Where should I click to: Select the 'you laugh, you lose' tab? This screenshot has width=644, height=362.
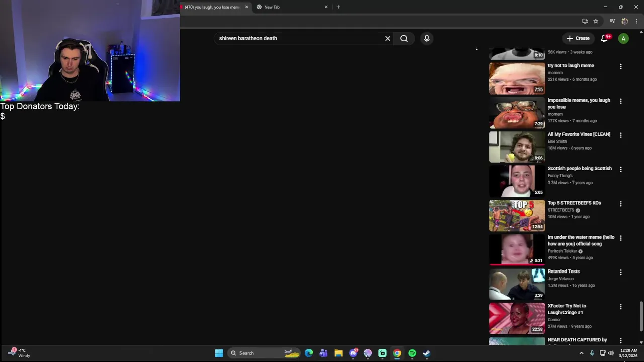point(211,7)
